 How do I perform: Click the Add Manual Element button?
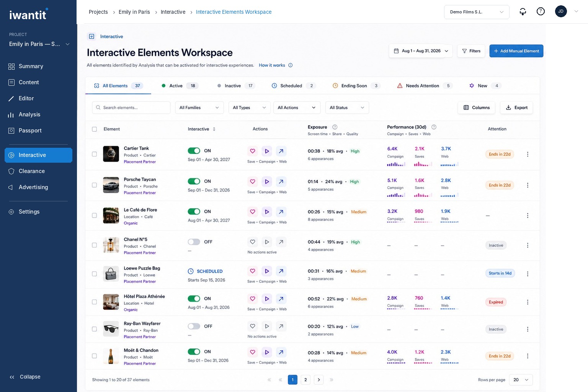[516, 51]
